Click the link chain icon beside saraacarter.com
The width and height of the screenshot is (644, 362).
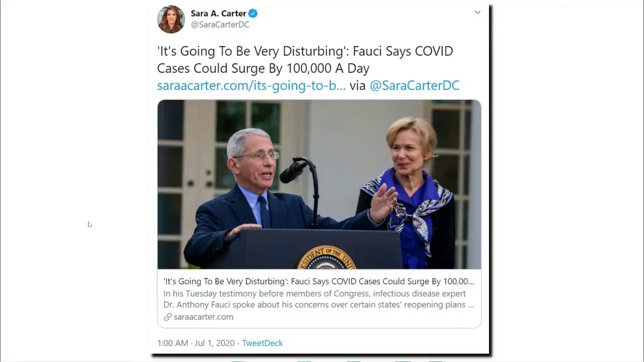tap(168, 317)
